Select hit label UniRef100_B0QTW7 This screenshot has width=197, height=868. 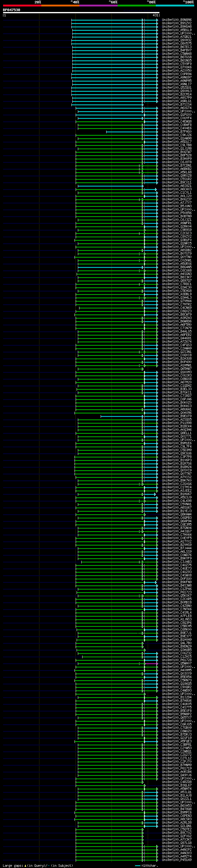[177, 152]
